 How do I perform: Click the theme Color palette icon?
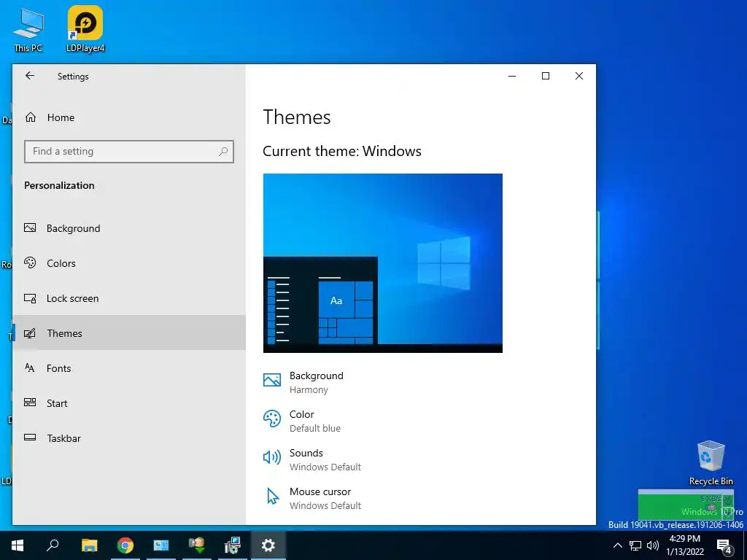pyautogui.click(x=272, y=419)
